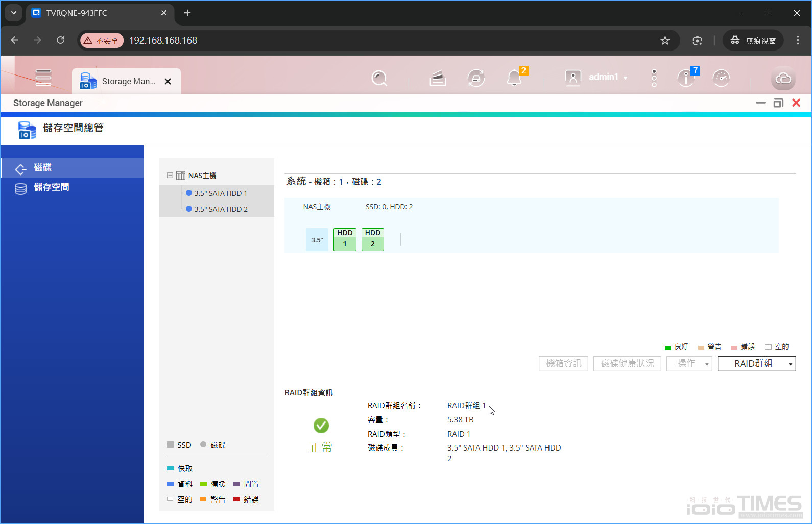The height and width of the screenshot is (524, 812).
Task: Click the green 正常 status check icon
Action: (x=321, y=426)
